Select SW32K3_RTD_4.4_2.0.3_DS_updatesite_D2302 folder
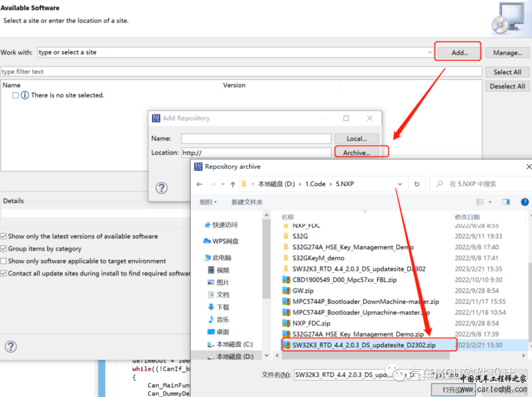The image size is (532, 397). point(359,269)
